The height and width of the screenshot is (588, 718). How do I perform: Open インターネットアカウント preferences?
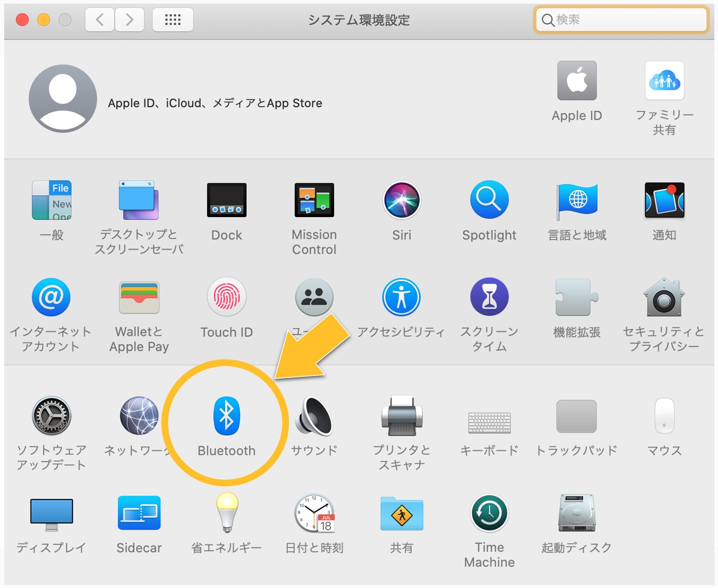[51, 297]
